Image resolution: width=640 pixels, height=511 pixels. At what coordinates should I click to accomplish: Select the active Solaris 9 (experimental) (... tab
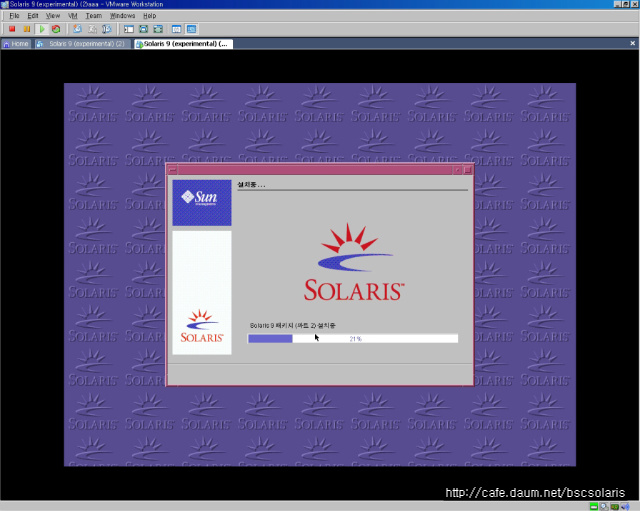tap(184, 44)
